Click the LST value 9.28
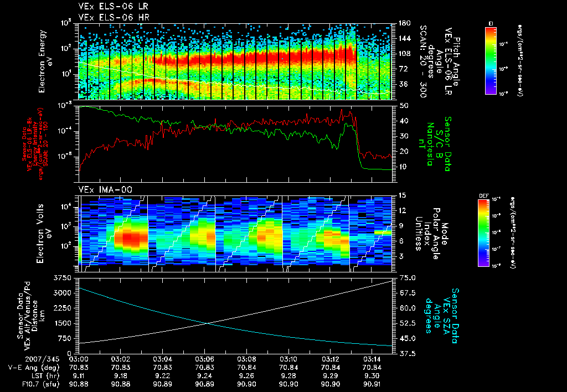This screenshot has width=567, height=392. pos(288,376)
